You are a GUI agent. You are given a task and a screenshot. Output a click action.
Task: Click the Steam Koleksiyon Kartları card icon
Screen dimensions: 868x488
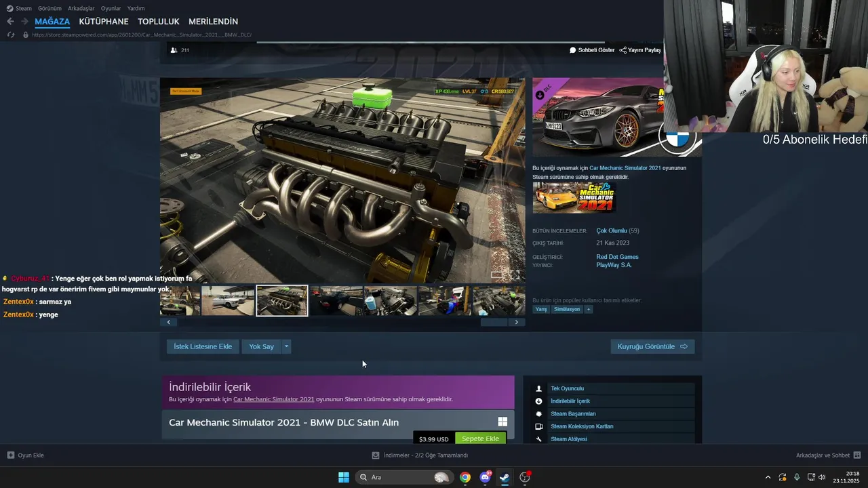[539, 426]
